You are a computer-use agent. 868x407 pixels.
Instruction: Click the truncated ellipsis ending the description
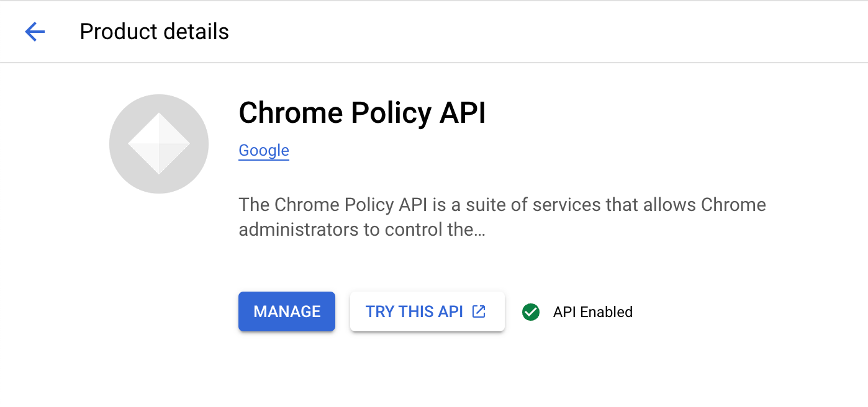click(x=479, y=230)
